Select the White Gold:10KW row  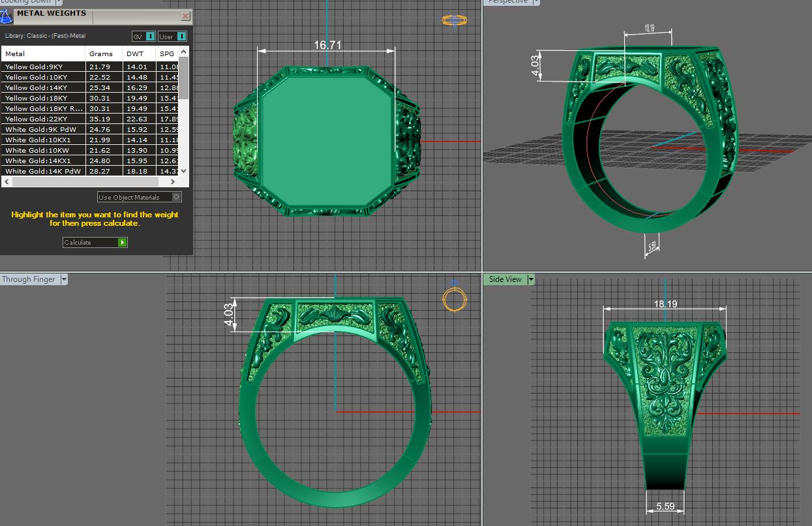click(90, 150)
